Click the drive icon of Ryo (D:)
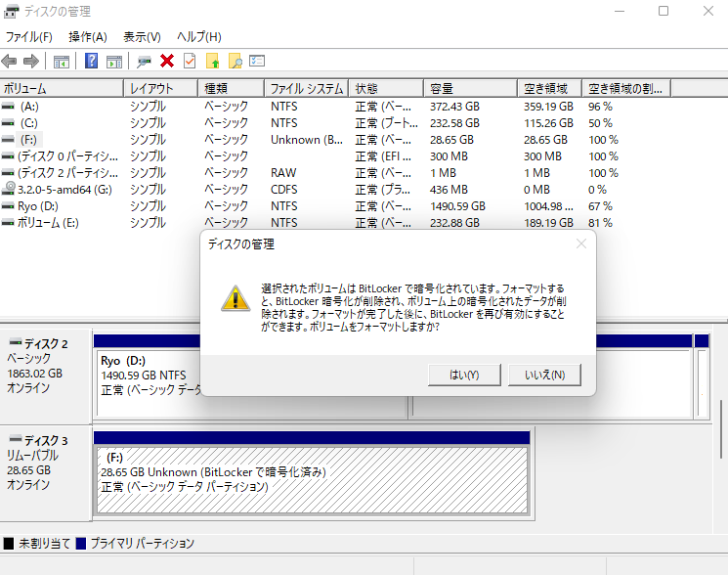Viewport: 728px width, 575px height. [8, 205]
